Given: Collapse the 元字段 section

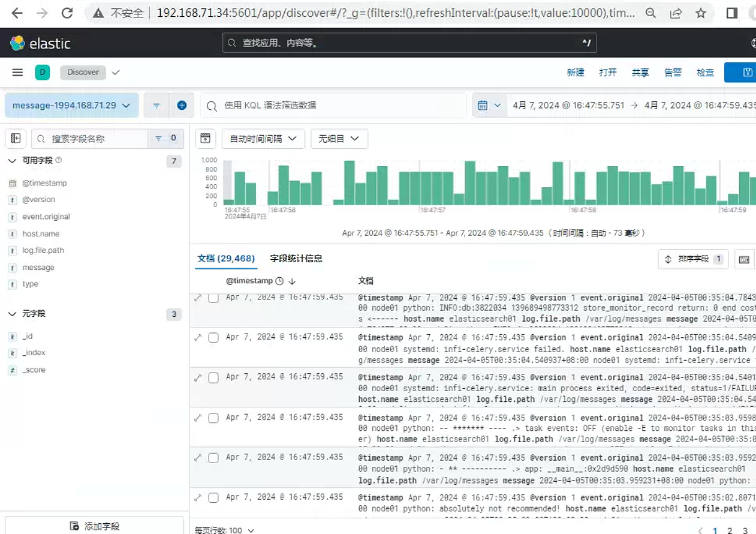Looking at the screenshot, I should [x=12, y=314].
